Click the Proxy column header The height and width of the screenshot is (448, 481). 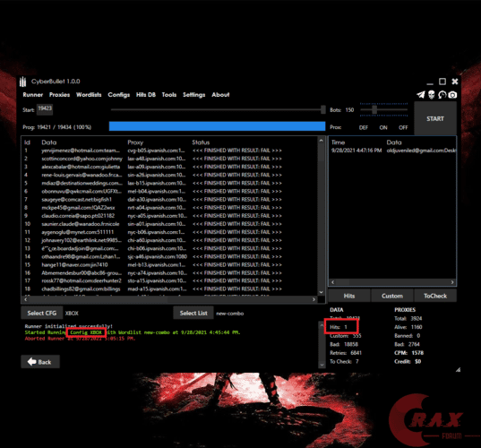(135, 142)
